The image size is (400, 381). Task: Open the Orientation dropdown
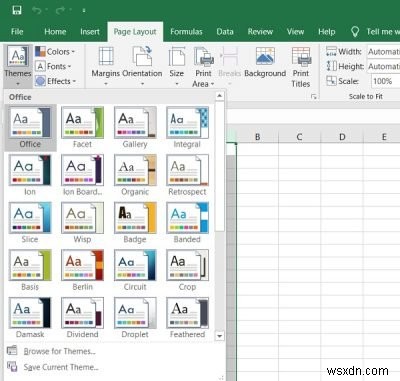click(142, 66)
